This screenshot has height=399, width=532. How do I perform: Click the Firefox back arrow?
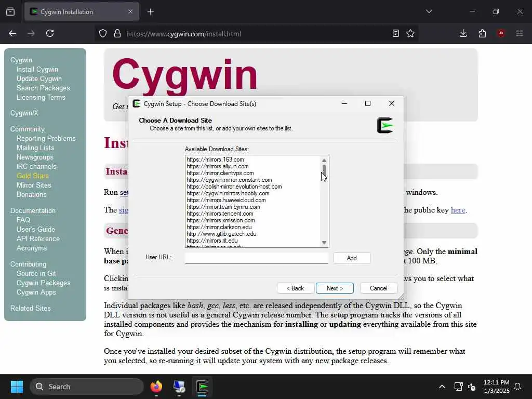tap(12, 33)
